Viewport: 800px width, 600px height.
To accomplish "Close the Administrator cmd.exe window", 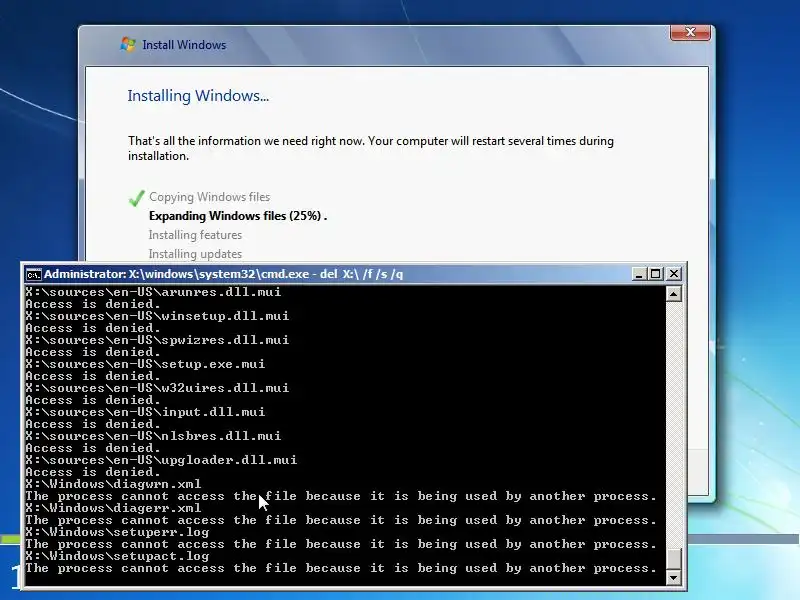I will click(673, 274).
